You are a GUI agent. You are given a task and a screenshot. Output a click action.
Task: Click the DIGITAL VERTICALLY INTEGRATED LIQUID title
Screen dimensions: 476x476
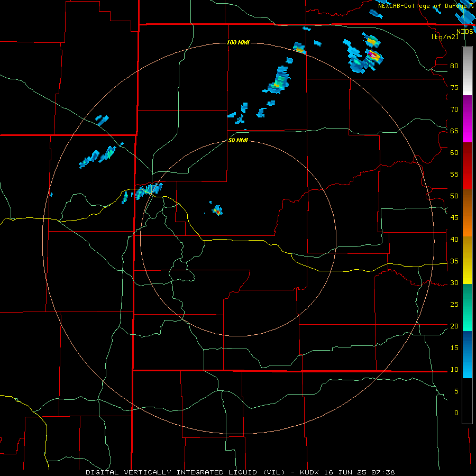point(188,472)
